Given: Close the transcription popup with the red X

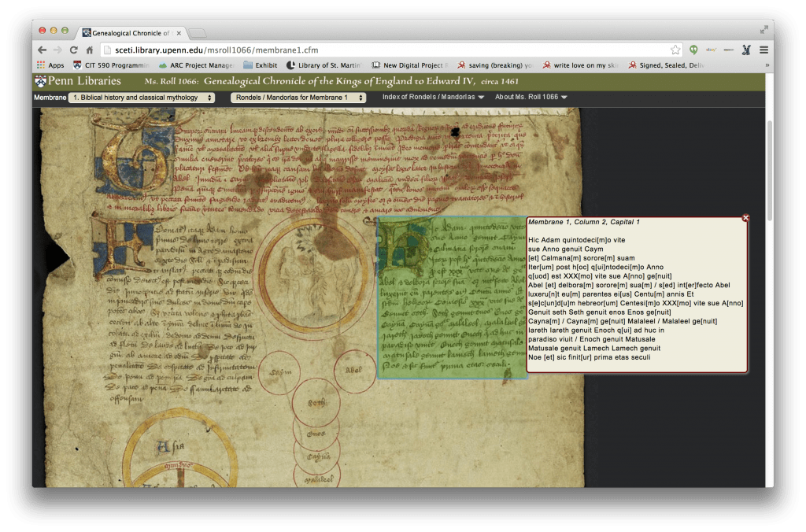Looking at the screenshot, I should coord(745,218).
